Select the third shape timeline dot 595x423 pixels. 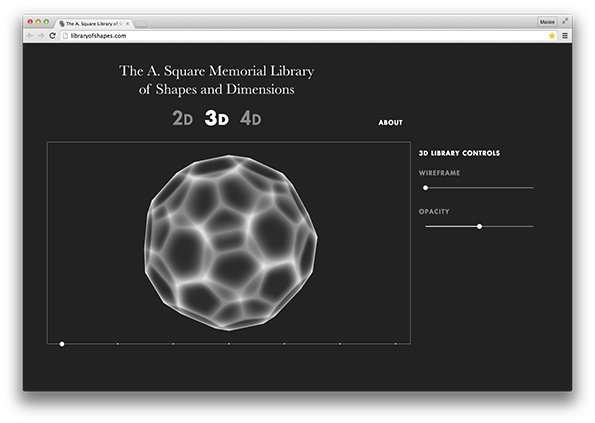[173, 344]
